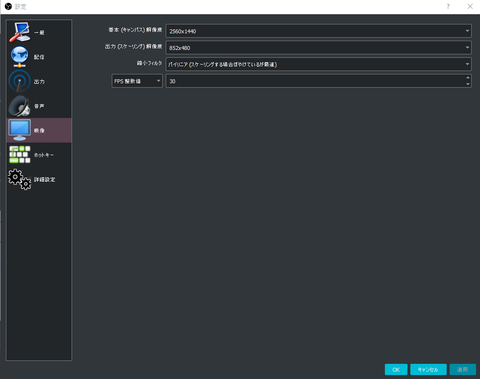Expand the base canvas resolution 2560x1440 dropdown
Screen dimensions: 480x379
pyautogui.click(x=318, y=31)
